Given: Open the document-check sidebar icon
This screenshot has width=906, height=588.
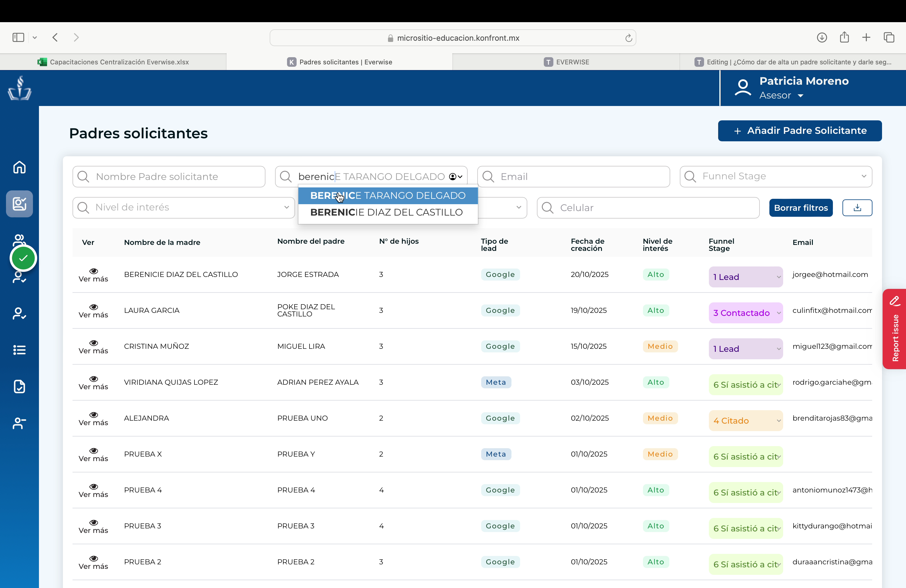Looking at the screenshot, I should pos(19,387).
